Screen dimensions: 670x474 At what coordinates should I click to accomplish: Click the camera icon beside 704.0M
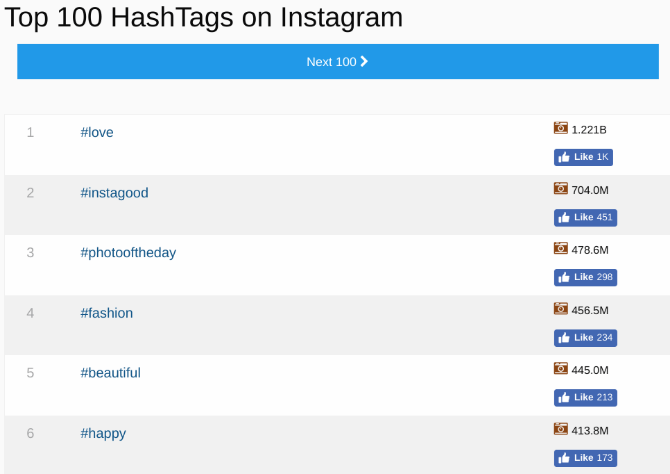click(561, 189)
